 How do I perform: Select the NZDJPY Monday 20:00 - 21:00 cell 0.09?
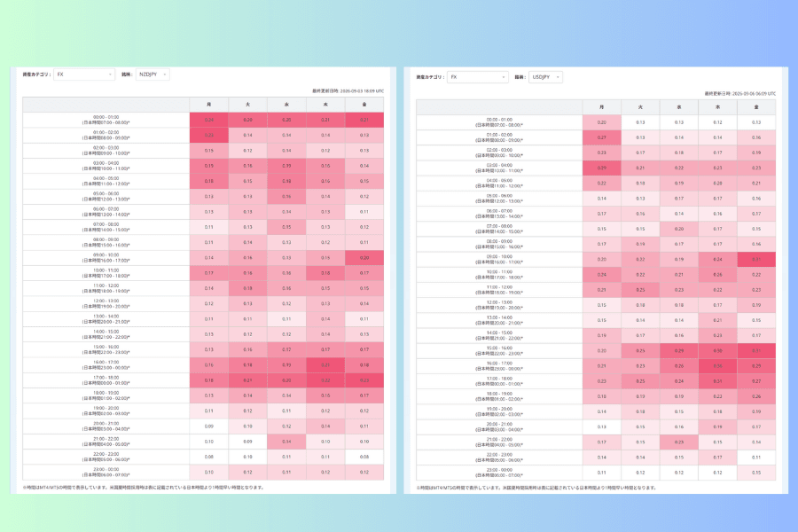[208, 426]
